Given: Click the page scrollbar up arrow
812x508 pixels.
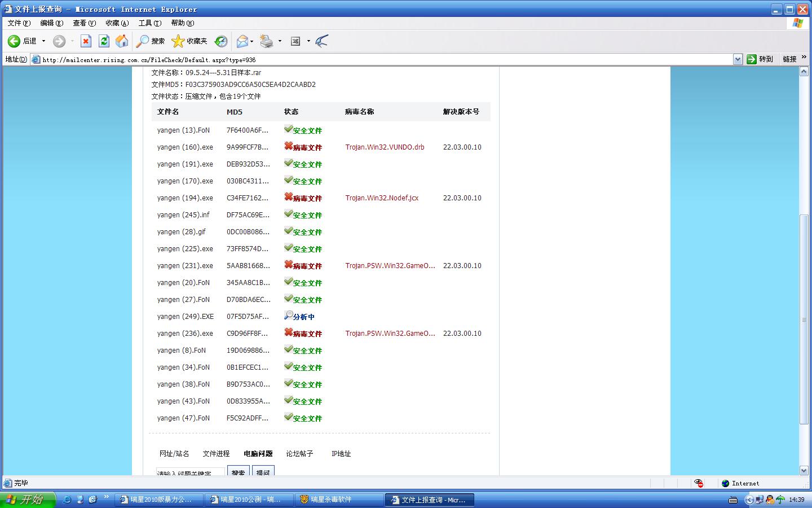Looking at the screenshot, I should pyautogui.click(x=804, y=72).
